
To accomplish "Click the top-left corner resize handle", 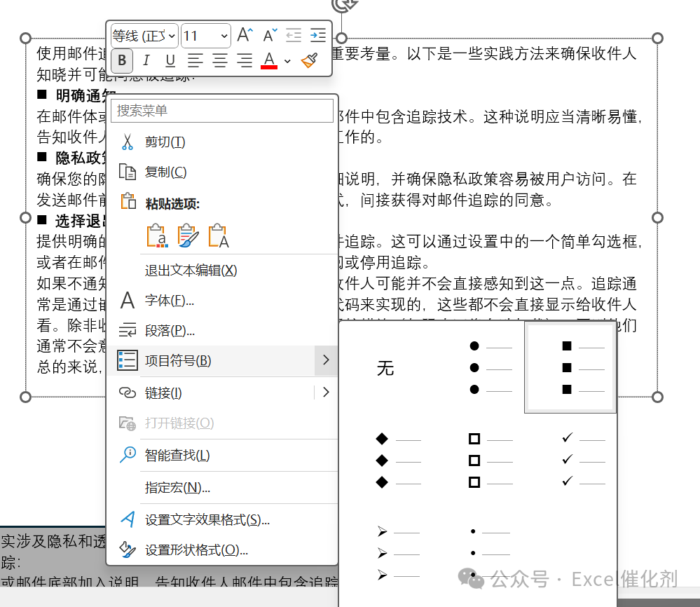I will pos(25,38).
